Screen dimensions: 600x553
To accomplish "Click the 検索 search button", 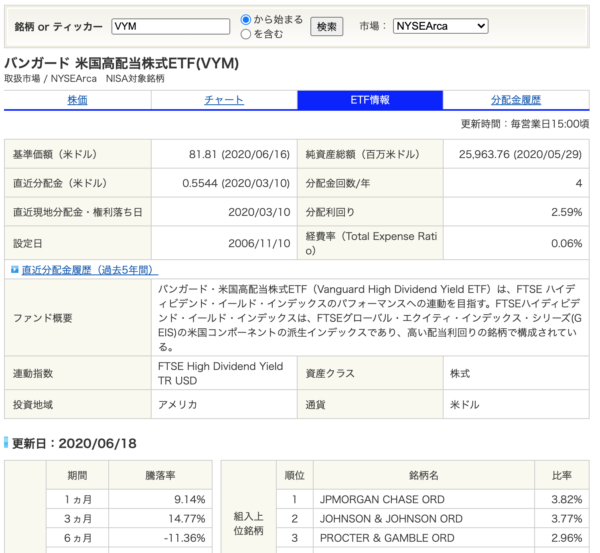I will click(326, 26).
